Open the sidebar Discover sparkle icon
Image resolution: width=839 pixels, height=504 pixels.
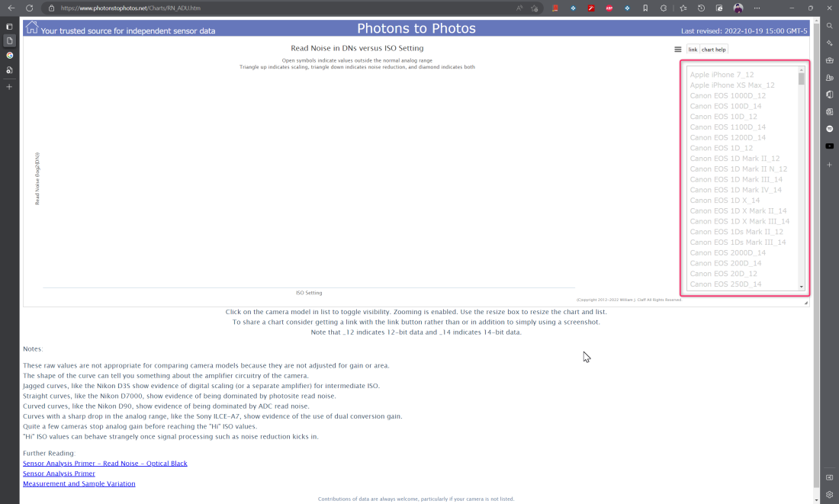pyautogui.click(x=829, y=43)
